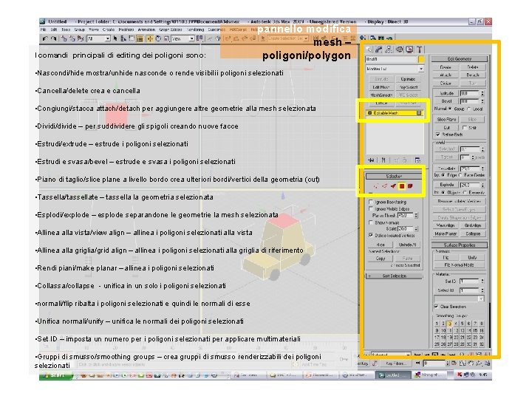Click Select and Link toolbar icon
532x399 pixels.
pos(64,38)
